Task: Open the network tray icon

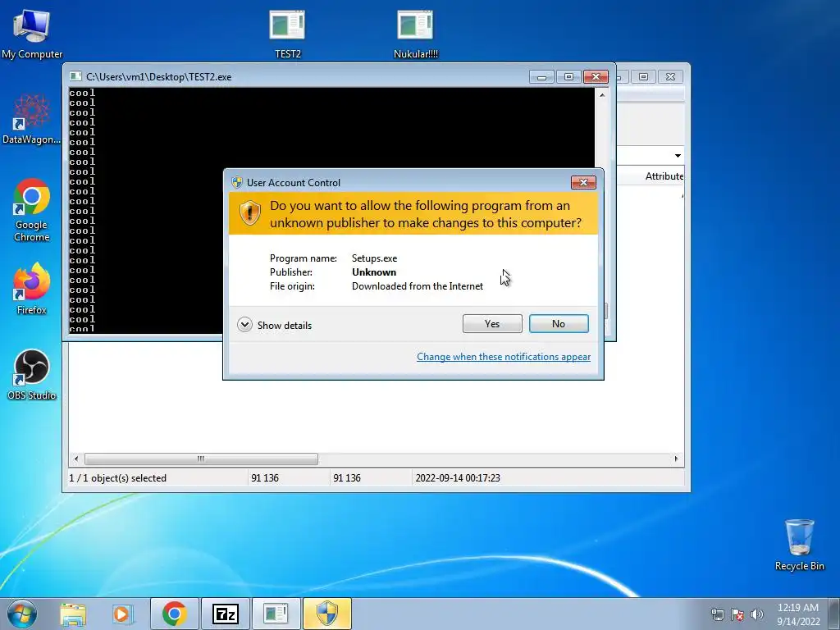Action: pos(717,614)
